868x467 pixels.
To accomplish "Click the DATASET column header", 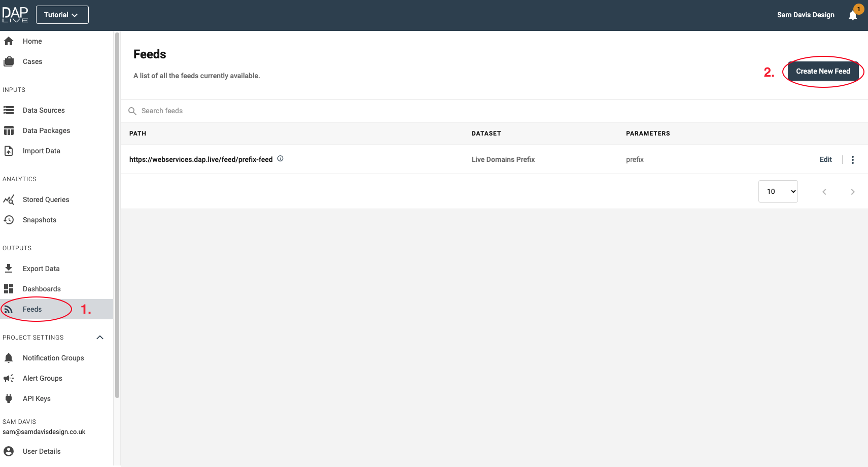I will [x=486, y=134].
